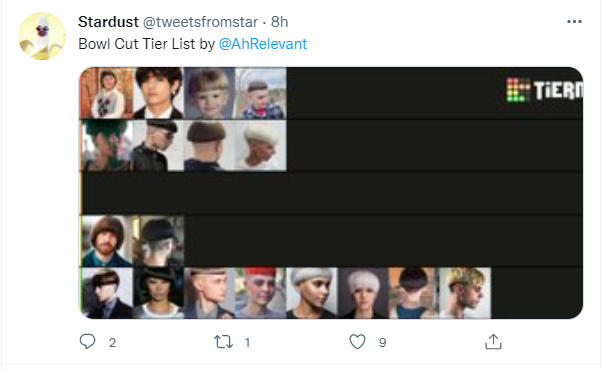Like the tweet with the heart icon
Image resolution: width=603 pixels, height=370 pixels.
[357, 342]
